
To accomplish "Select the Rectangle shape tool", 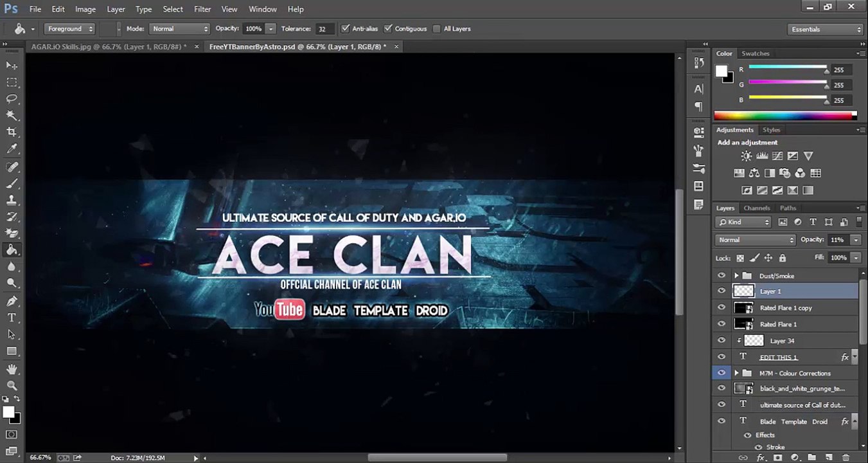I will 12,352.
